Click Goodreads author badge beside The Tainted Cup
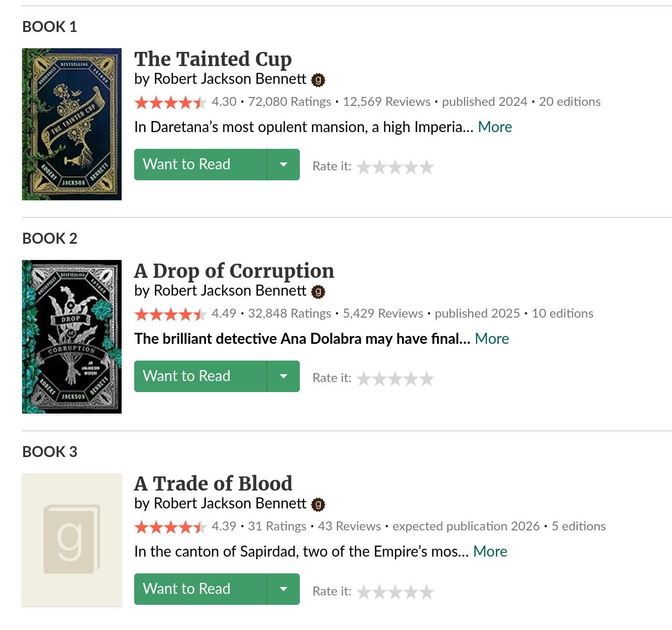The image size is (672, 630). [x=318, y=80]
